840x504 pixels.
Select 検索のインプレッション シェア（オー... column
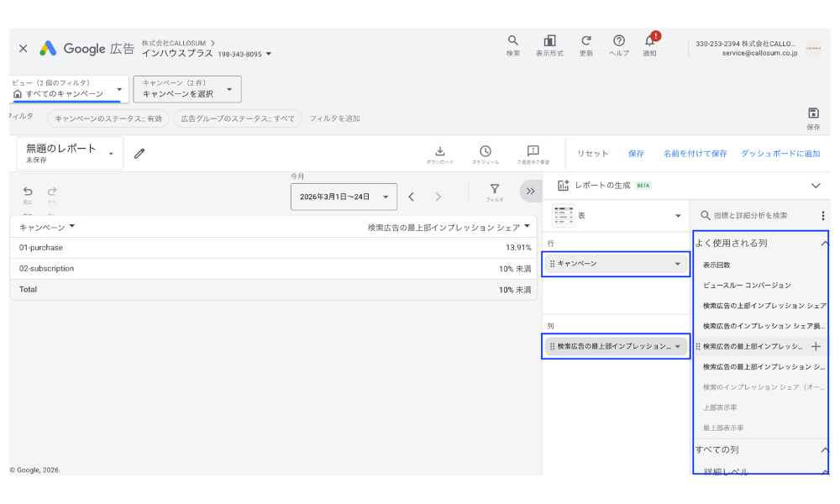764,387
